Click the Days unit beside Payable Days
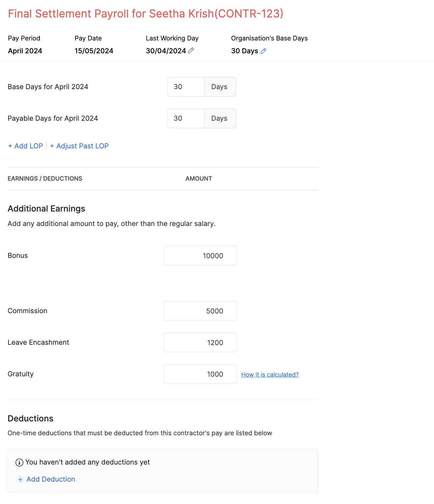The height and width of the screenshot is (504, 434). pos(219,118)
